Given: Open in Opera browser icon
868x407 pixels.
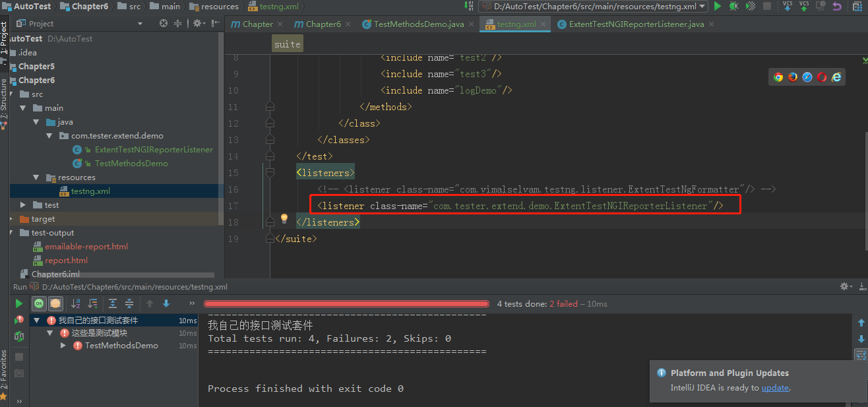Looking at the screenshot, I should [x=822, y=77].
